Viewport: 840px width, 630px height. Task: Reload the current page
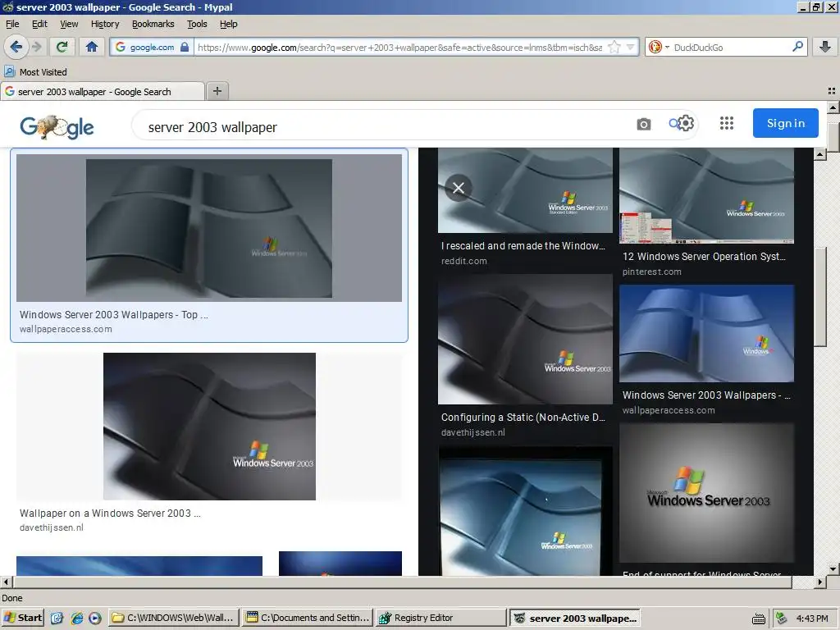click(x=62, y=47)
